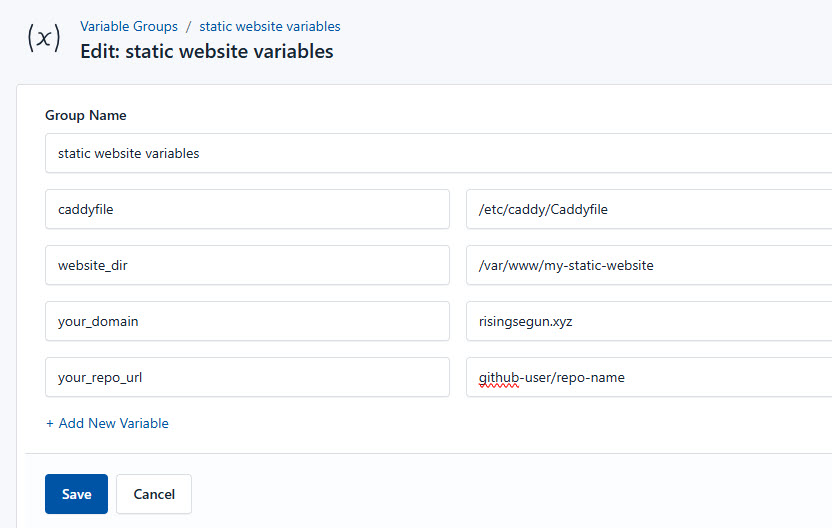Save the variable group
This screenshot has width=832, height=528.
click(76, 494)
